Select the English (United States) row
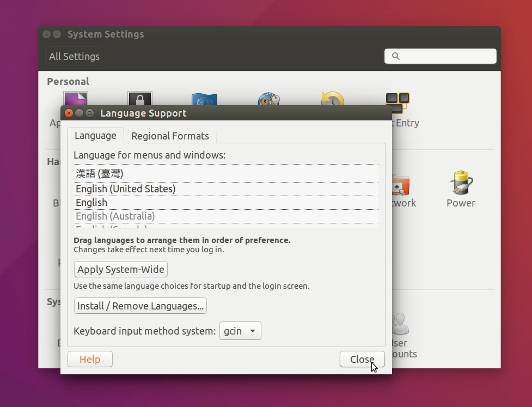This screenshot has height=407, width=532. tap(226, 189)
